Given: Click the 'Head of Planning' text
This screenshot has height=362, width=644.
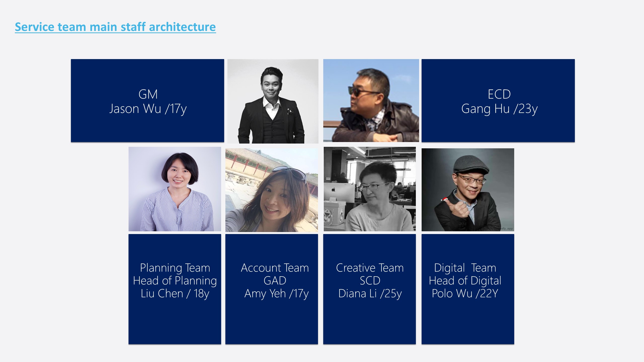Looking at the screenshot, I should pyautogui.click(x=175, y=281).
